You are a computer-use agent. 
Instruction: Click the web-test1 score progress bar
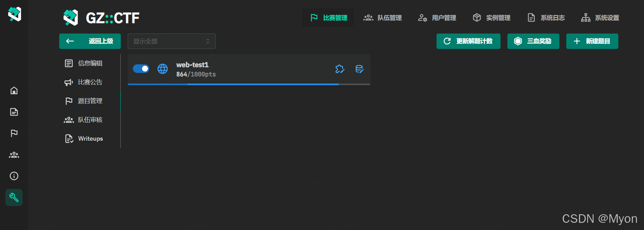249,84
